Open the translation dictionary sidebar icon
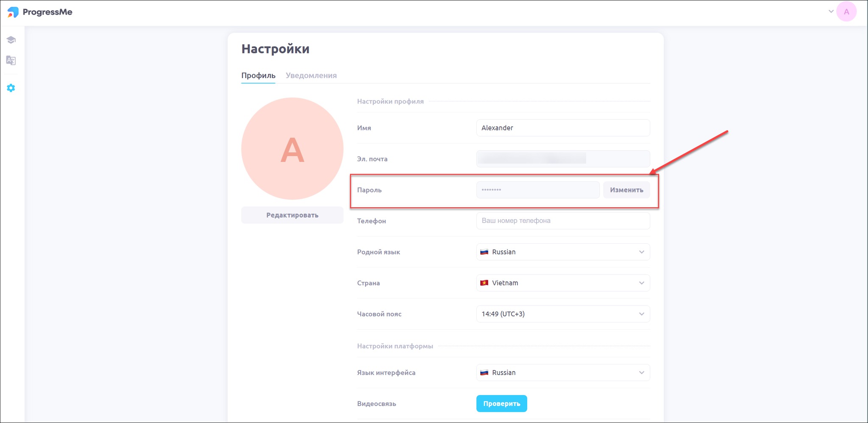 tap(11, 61)
